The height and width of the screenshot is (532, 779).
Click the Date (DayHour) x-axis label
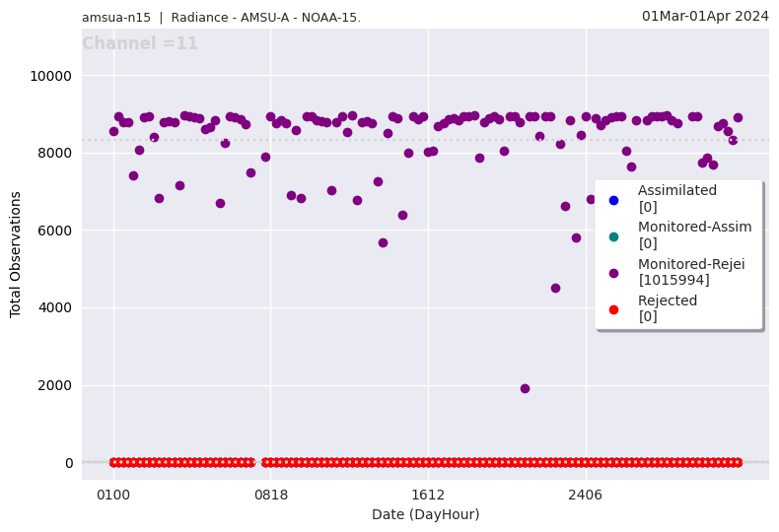click(425, 514)
